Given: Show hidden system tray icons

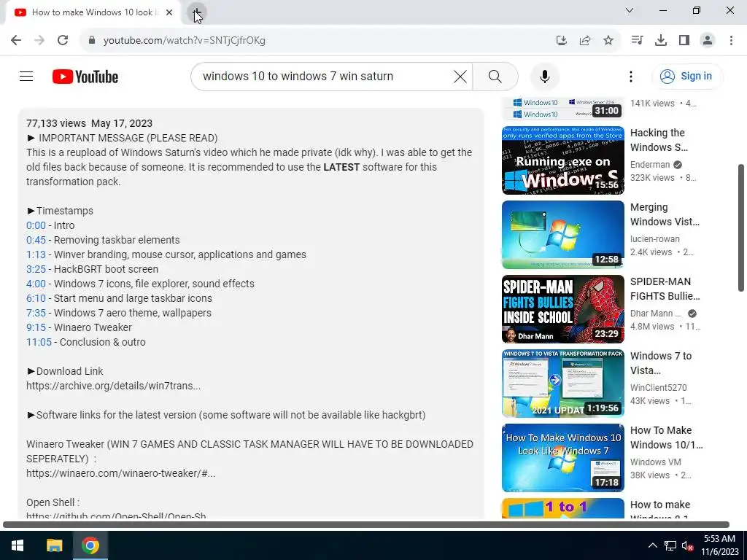Looking at the screenshot, I should coord(653,545).
